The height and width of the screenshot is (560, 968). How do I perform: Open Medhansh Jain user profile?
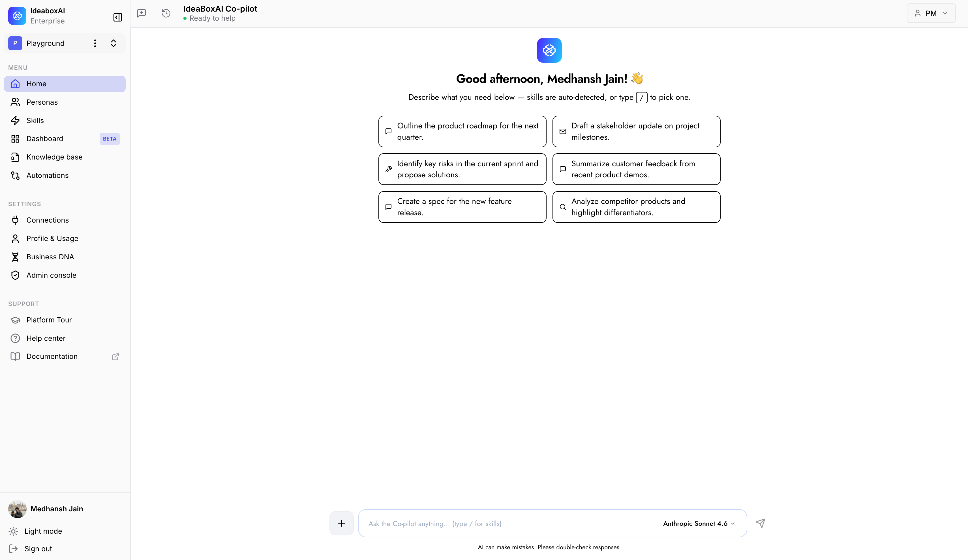(46, 509)
